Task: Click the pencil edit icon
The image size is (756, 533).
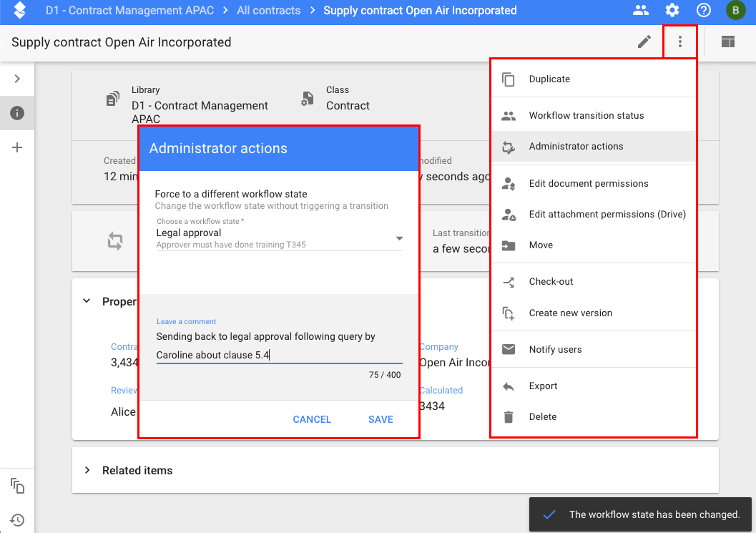Action: tap(644, 42)
